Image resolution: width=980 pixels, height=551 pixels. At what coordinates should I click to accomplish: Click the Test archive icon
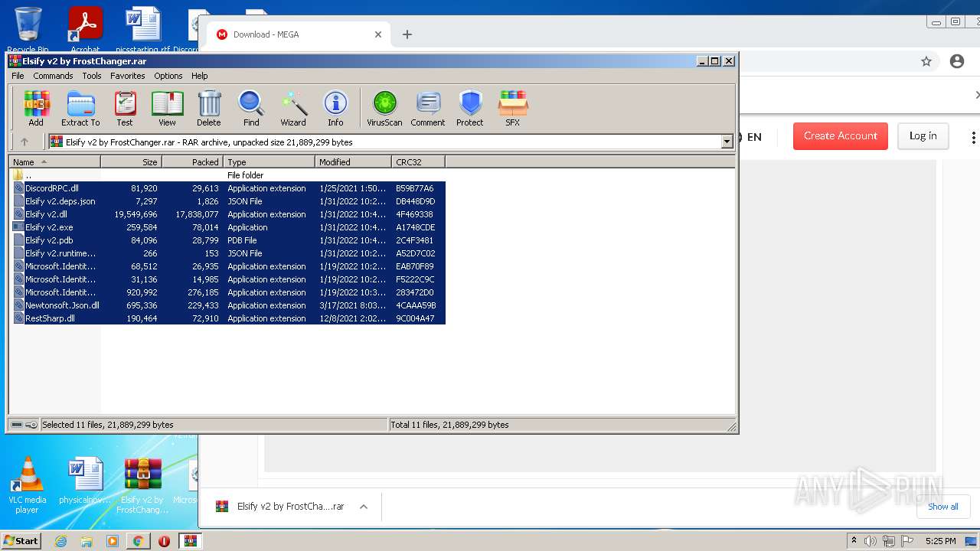click(125, 108)
